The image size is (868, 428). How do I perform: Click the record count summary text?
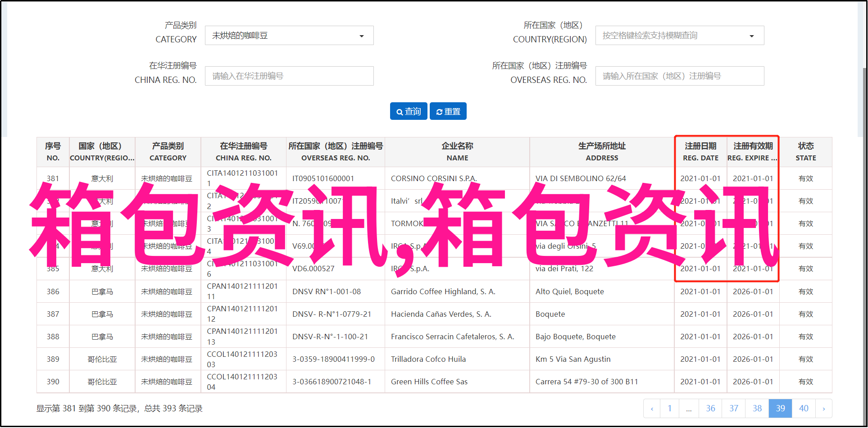pyautogui.click(x=119, y=409)
